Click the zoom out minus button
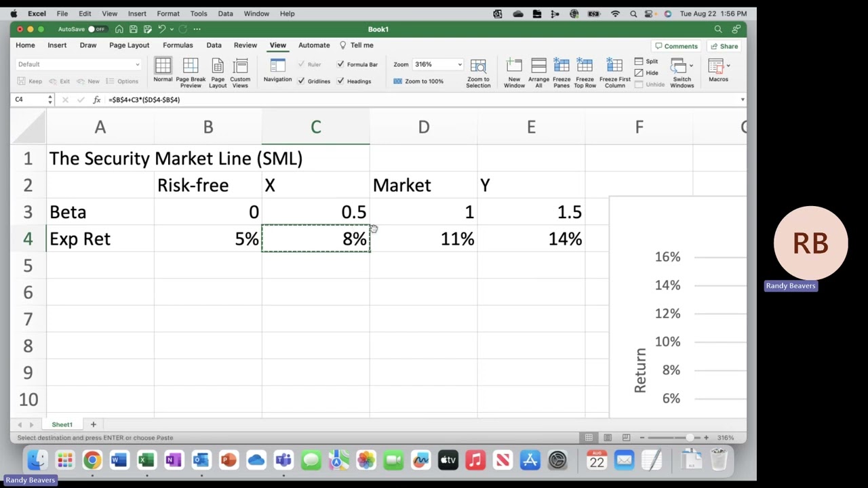868x488 pixels. [x=642, y=438]
